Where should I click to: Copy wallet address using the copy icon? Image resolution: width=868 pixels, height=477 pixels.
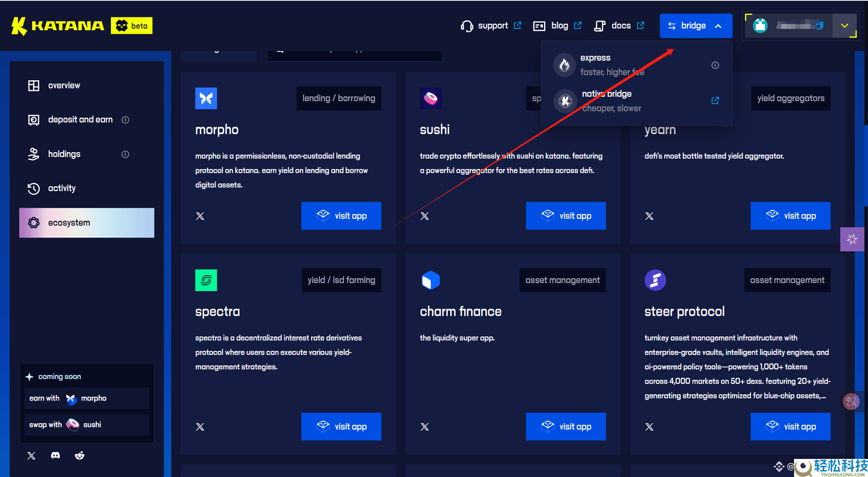(x=819, y=26)
